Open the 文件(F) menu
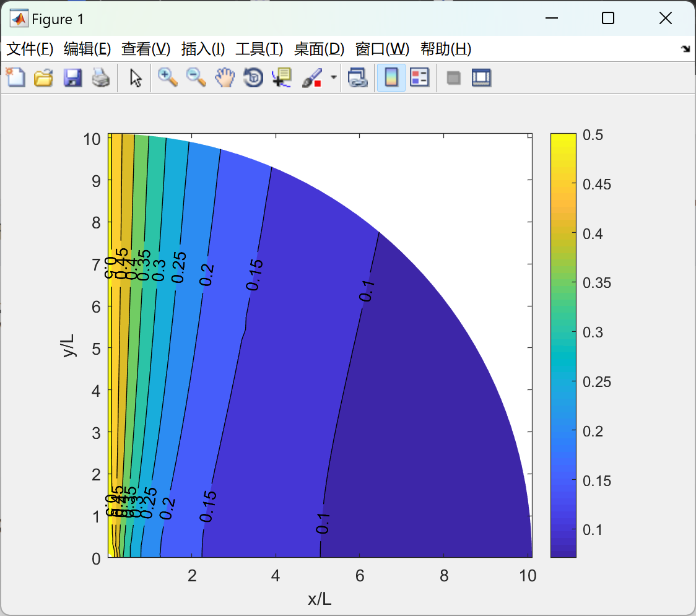Image resolution: width=696 pixels, height=616 pixels. [x=30, y=49]
